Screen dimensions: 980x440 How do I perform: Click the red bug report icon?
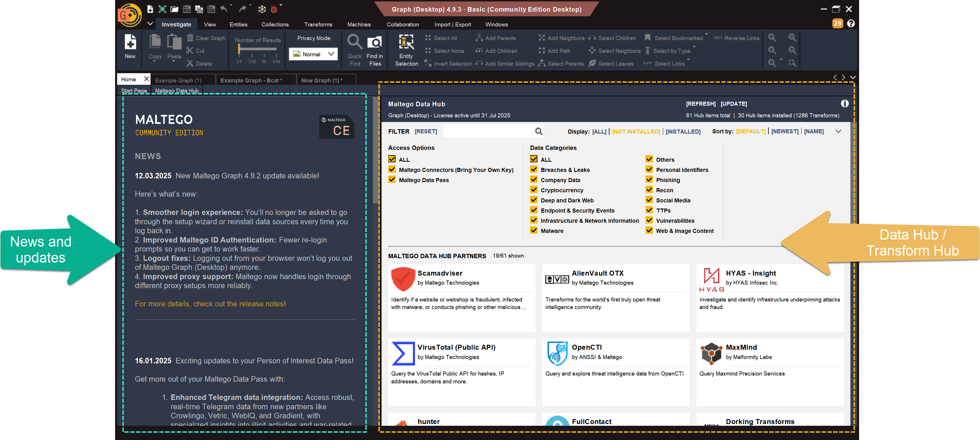(274, 9)
